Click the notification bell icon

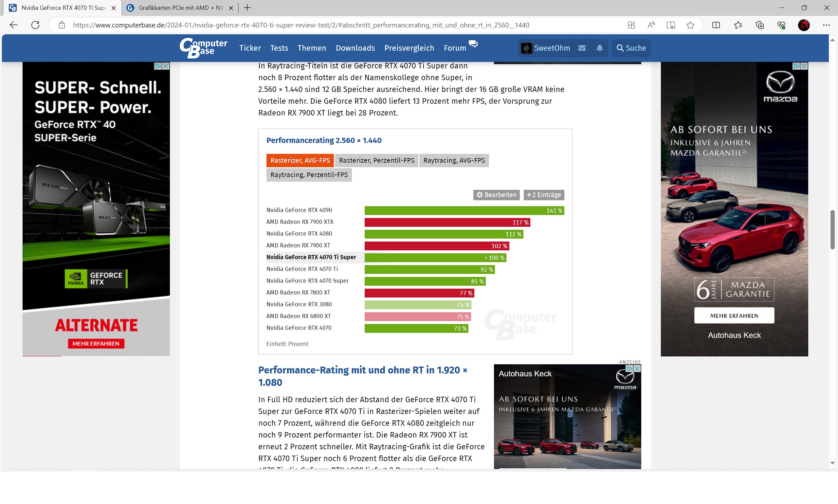[x=600, y=48]
